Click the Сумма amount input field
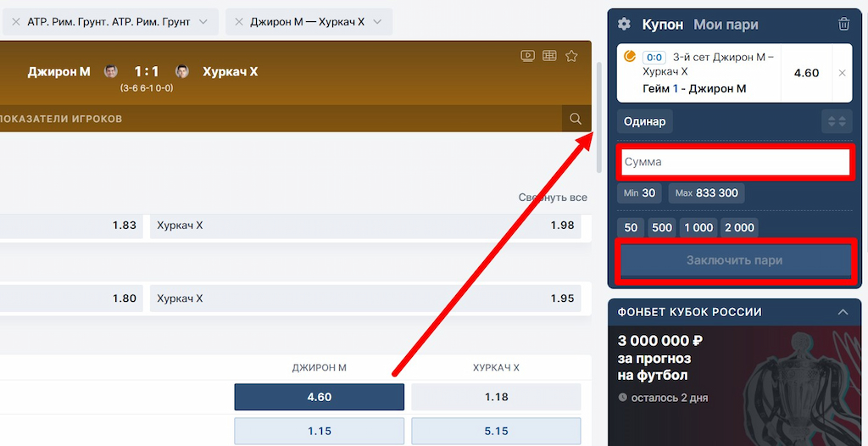 point(735,162)
